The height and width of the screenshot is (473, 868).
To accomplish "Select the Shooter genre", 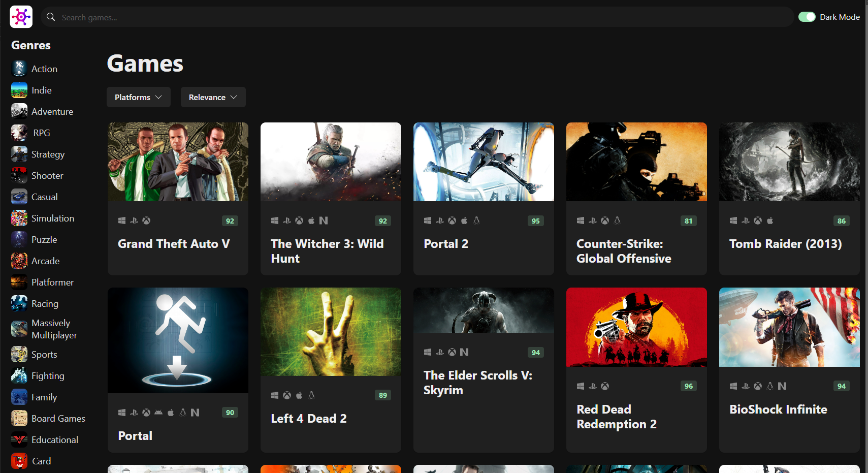I will pos(47,176).
